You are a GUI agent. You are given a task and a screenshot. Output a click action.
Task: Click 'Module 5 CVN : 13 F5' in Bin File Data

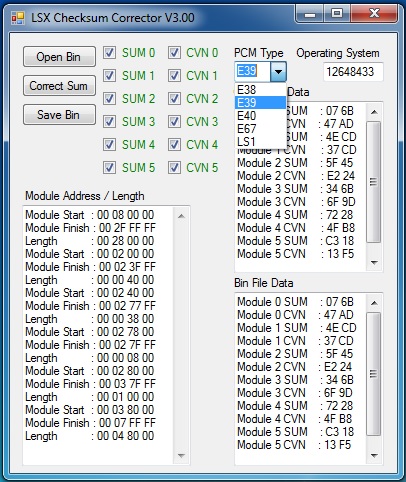click(x=294, y=445)
